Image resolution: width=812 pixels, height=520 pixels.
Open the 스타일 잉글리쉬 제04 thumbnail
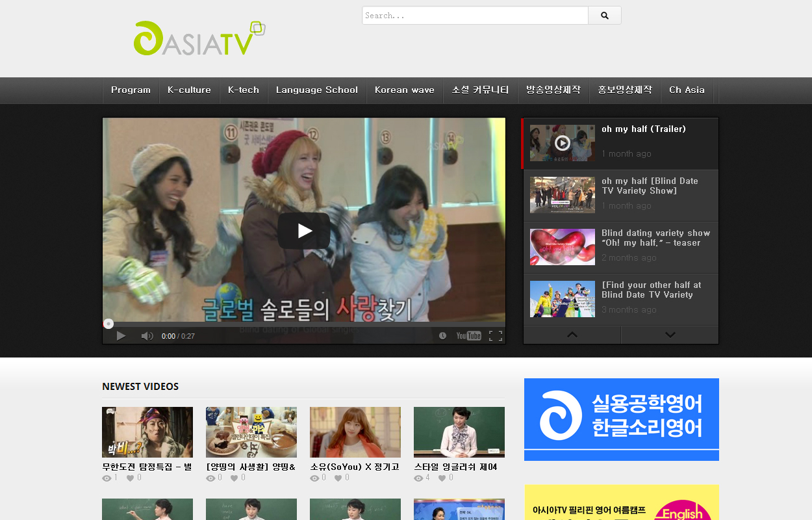pyautogui.click(x=459, y=432)
